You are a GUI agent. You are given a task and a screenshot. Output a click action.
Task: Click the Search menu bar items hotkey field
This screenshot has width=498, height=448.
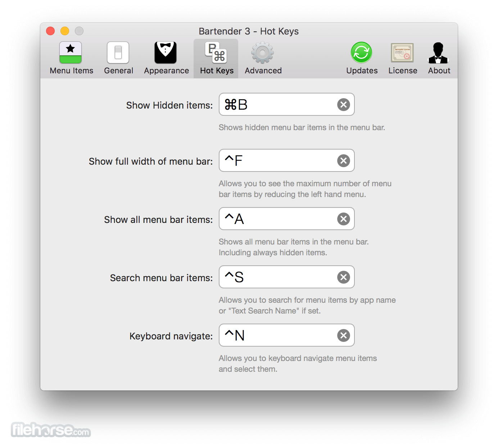(287, 277)
